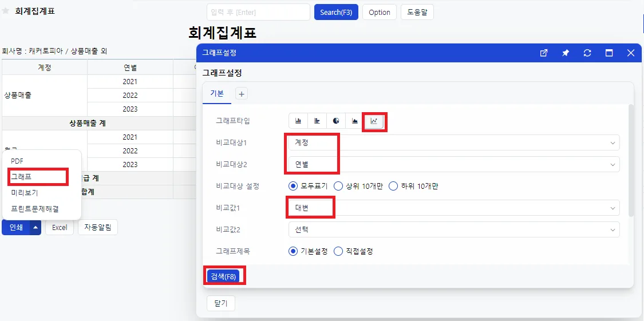Open the 비교값1 dropdown showing 대변

(454, 208)
